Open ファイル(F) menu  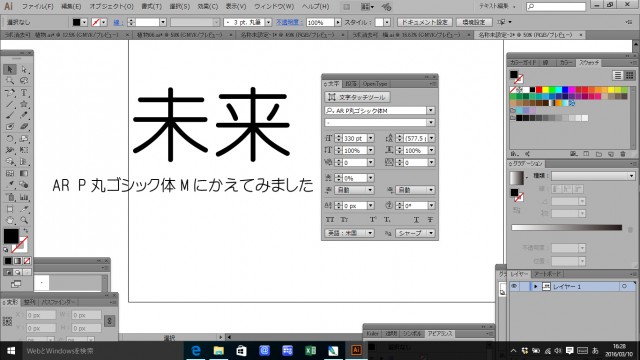coord(37,7)
